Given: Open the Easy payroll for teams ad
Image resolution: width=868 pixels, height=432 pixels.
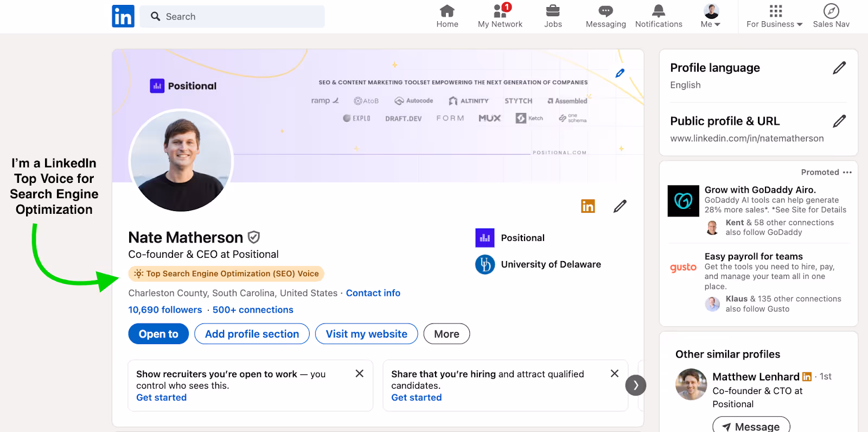Looking at the screenshot, I should [754, 256].
